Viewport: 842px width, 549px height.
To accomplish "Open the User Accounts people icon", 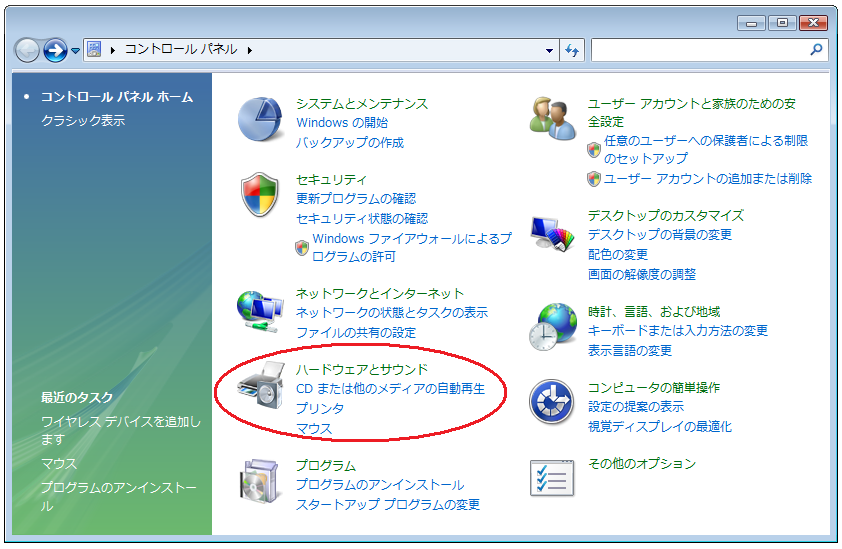I will 553,119.
